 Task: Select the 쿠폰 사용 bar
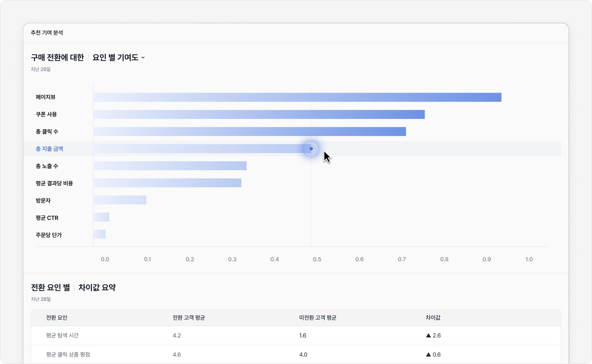(259, 114)
